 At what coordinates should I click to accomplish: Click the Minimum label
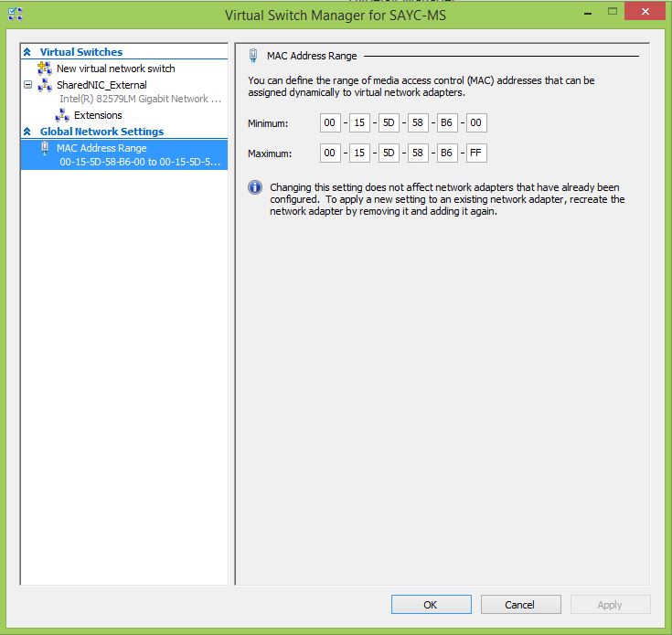tap(268, 123)
